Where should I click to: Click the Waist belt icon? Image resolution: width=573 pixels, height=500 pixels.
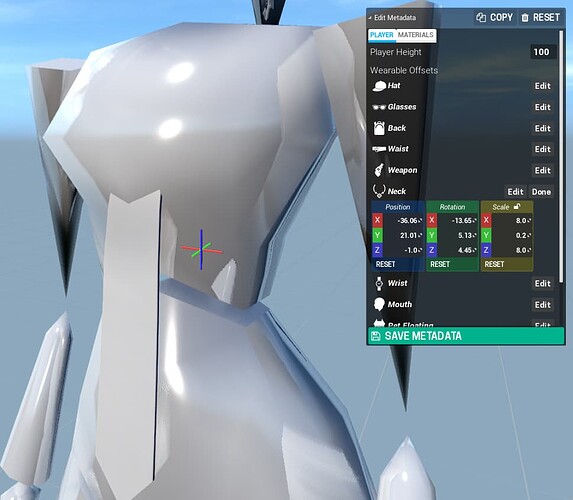pyautogui.click(x=379, y=149)
